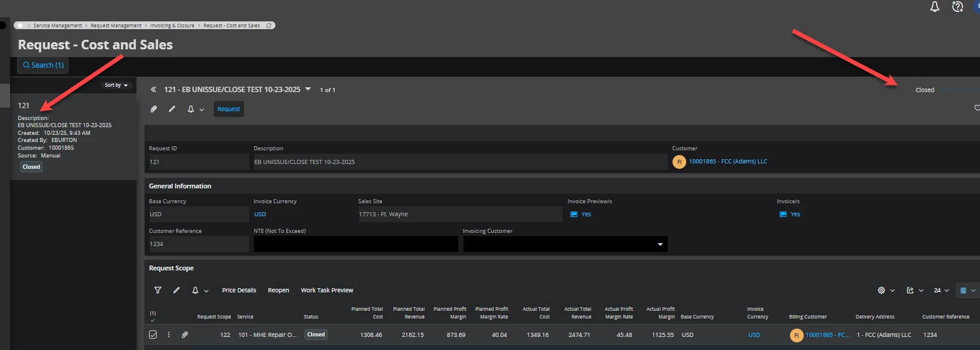
Task: Uncheck the checkbox for scope row 122
Action: point(153,335)
